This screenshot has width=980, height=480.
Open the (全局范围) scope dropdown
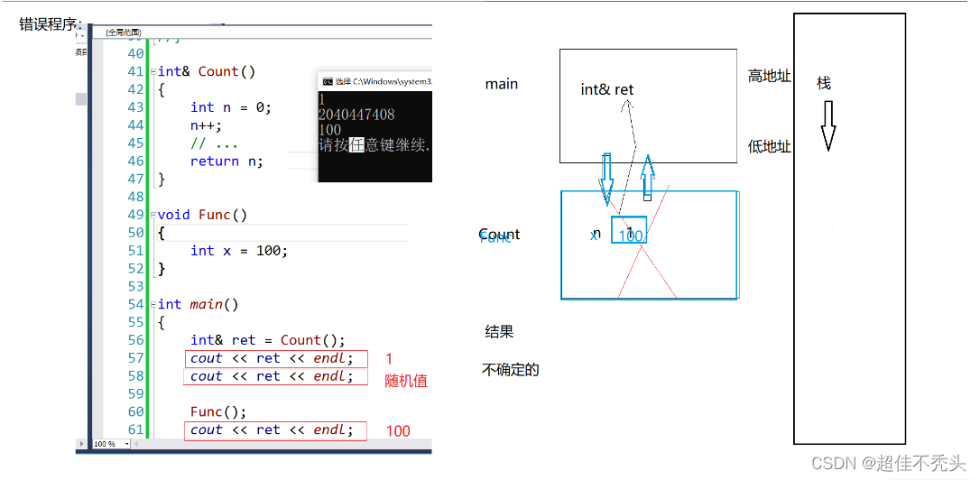coord(263,32)
